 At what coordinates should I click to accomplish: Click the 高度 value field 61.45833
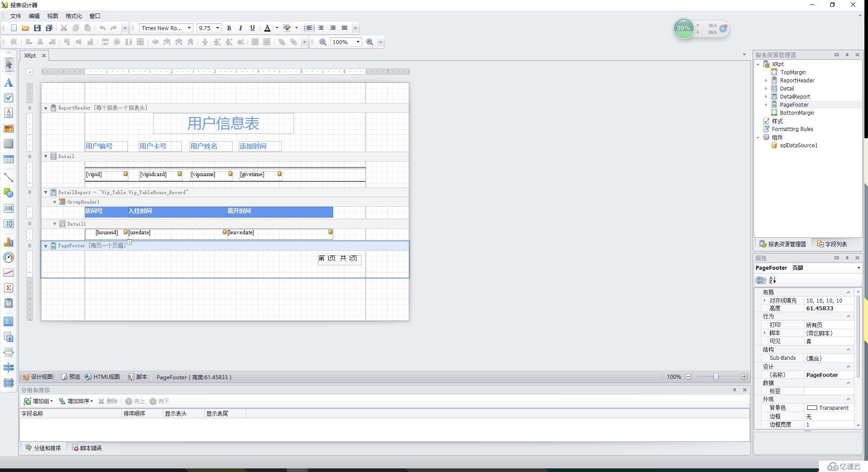click(828, 309)
